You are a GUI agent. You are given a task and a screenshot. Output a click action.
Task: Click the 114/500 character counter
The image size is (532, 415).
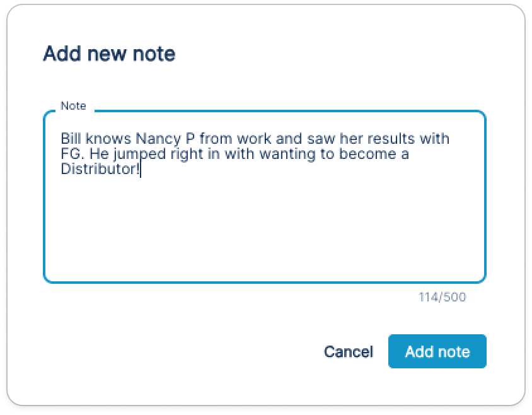(442, 296)
